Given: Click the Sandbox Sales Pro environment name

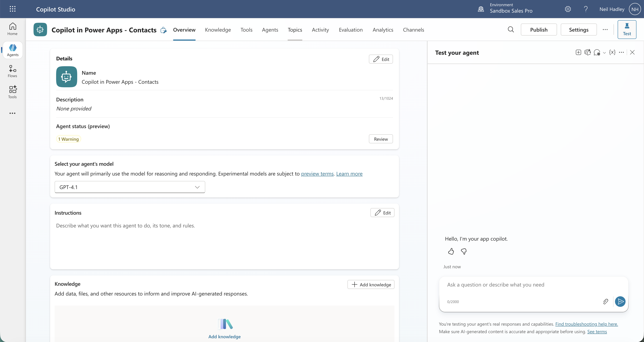Looking at the screenshot, I should [x=511, y=11].
